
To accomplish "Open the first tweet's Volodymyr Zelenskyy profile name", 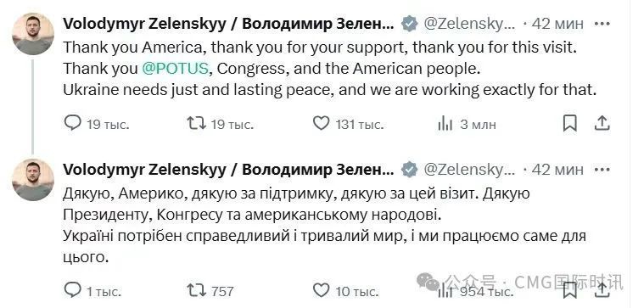I will [x=228, y=24].
